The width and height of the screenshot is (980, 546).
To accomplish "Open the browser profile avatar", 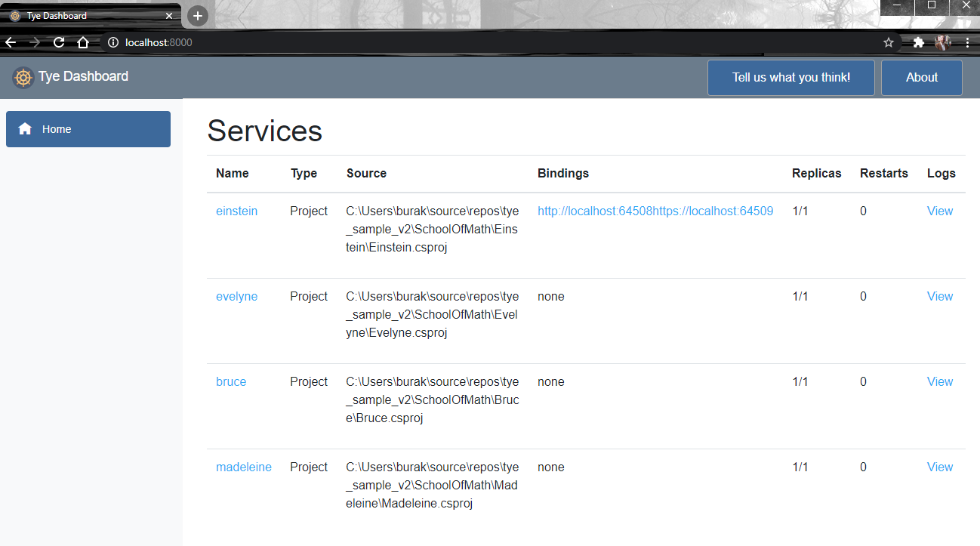I will [943, 42].
